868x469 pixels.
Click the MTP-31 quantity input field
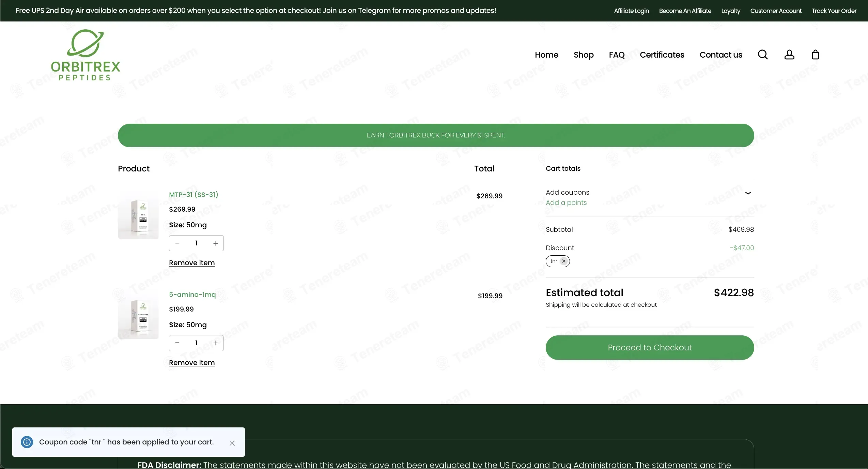click(196, 243)
